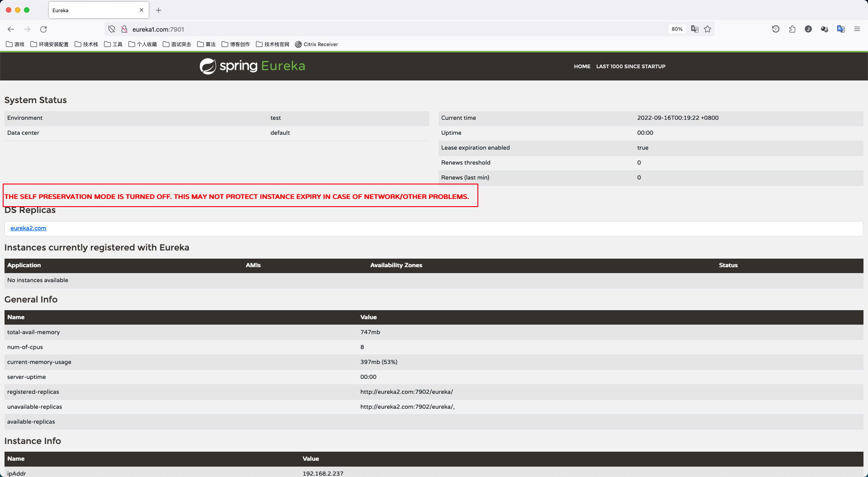This screenshot has width=868, height=477.
Task: Click the ipAddr value 192.168.2.237
Action: pos(323,473)
